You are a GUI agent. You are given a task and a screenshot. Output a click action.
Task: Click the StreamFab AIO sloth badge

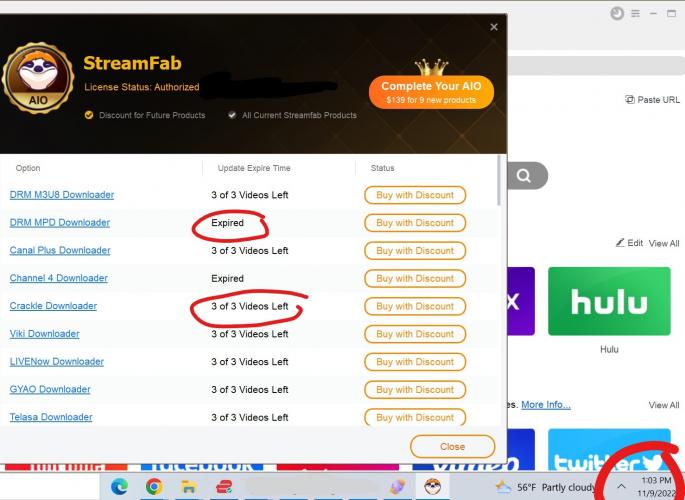coord(38,79)
